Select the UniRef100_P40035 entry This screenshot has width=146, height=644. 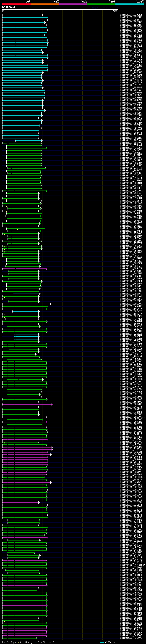(x=131, y=525)
